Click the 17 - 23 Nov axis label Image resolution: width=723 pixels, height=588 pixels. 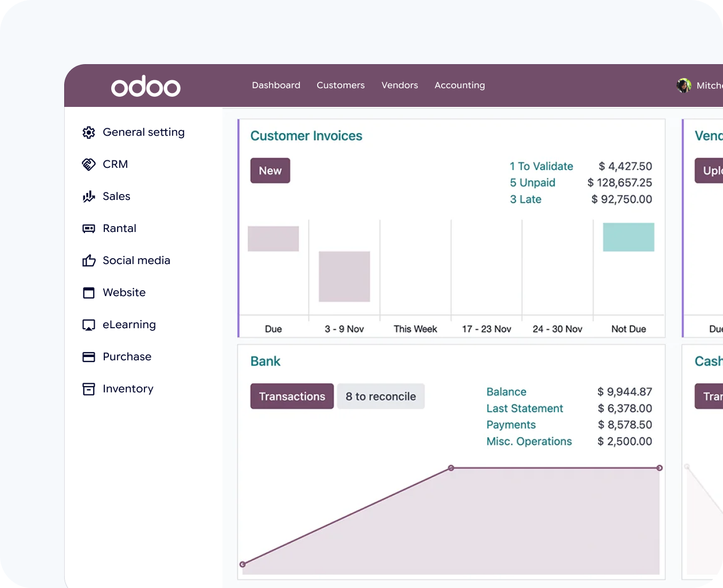tap(487, 329)
